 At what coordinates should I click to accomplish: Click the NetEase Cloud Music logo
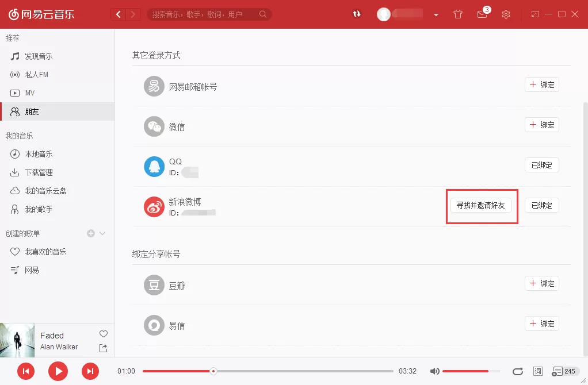[x=41, y=14]
